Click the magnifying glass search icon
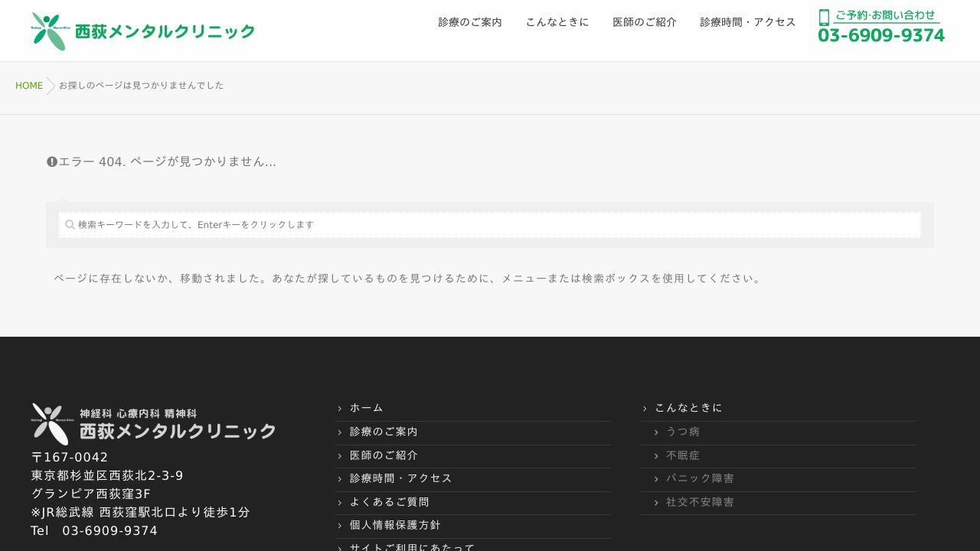This screenshot has width=980, height=551. coord(70,224)
